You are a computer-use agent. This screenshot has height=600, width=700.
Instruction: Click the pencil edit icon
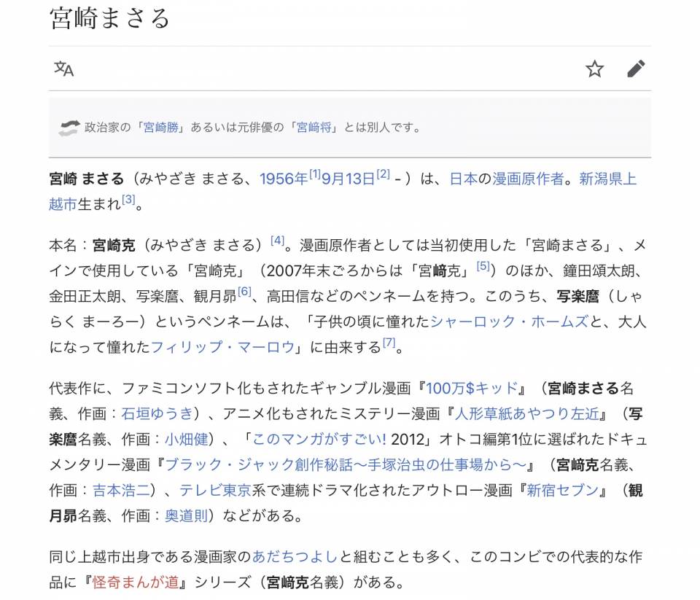pos(636,69)
